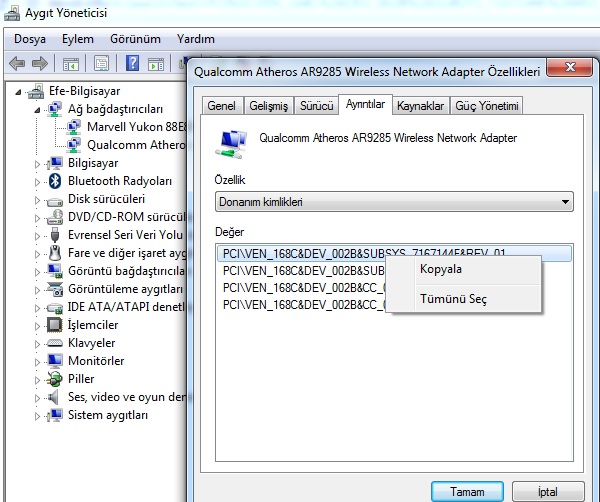Select the Ayrıntılar tab
The height and width of the screenshot is (502, 600).
pos(365,104)
